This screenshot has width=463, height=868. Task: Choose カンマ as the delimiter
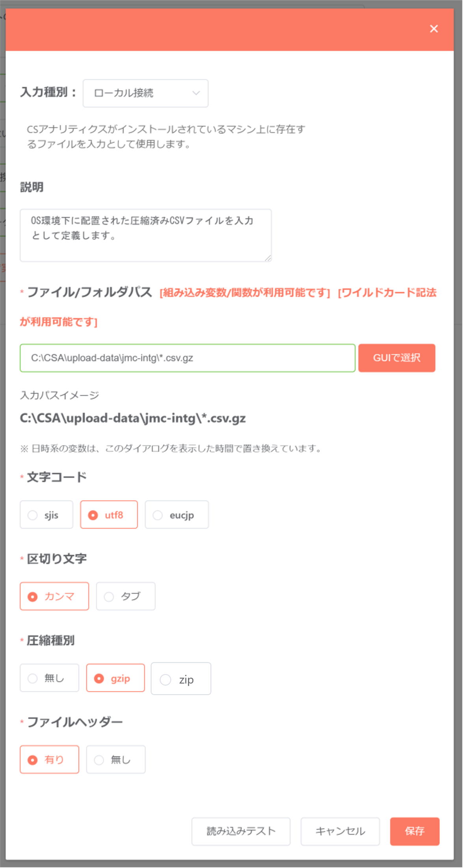point(54,596)
